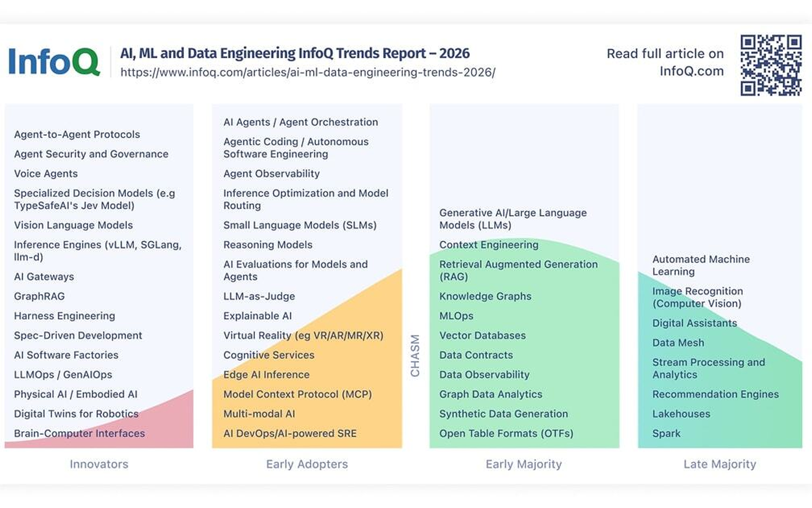Select 'AI Agents / Agent Orchestration'
The image size is (812, 508).
tap(301, 122)
